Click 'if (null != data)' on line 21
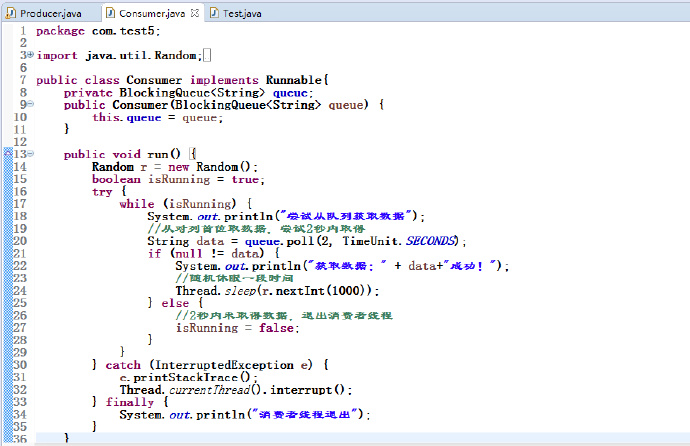This screenshot has height=446, width=690. [x=206, y=253]
